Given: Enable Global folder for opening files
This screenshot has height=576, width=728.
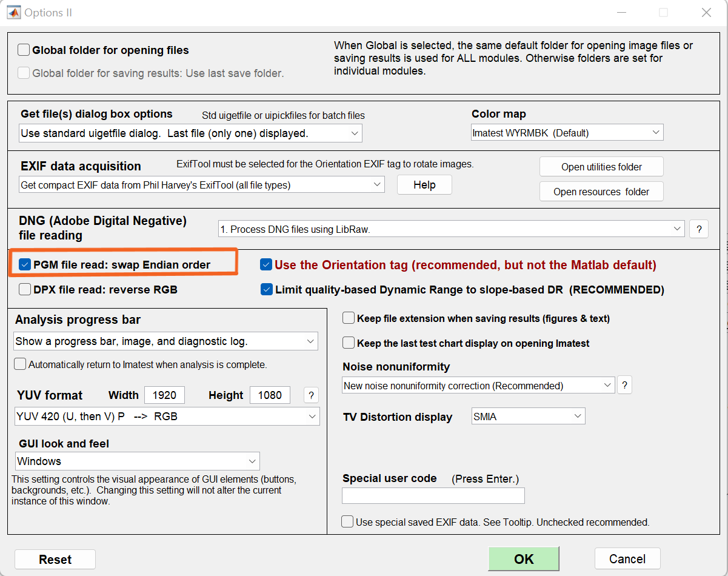Looking at the screenshot, I should [24, 50].
